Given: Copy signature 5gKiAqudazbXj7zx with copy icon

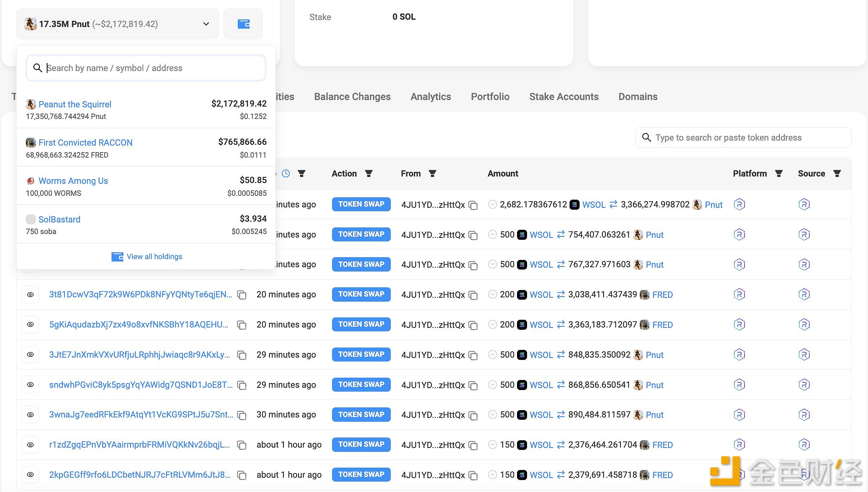Looking at the screenshot, I should coord(242,325).
